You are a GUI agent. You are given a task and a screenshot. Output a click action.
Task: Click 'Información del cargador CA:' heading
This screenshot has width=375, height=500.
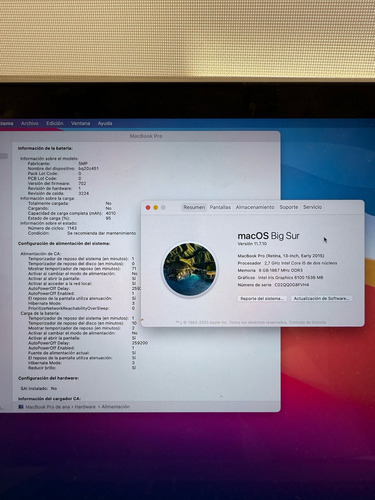(49, 399)
